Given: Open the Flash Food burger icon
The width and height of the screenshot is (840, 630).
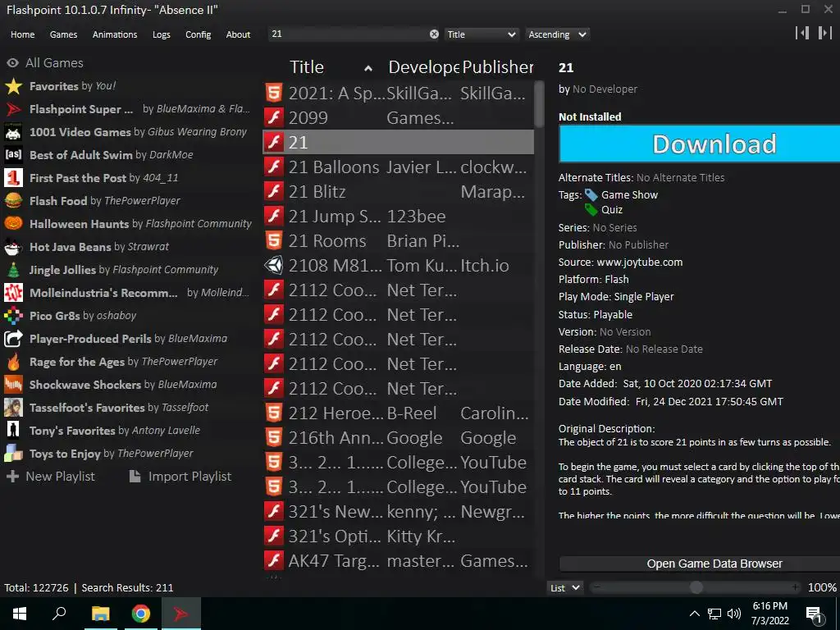Looking at the screenshot, I should point(13,201).
